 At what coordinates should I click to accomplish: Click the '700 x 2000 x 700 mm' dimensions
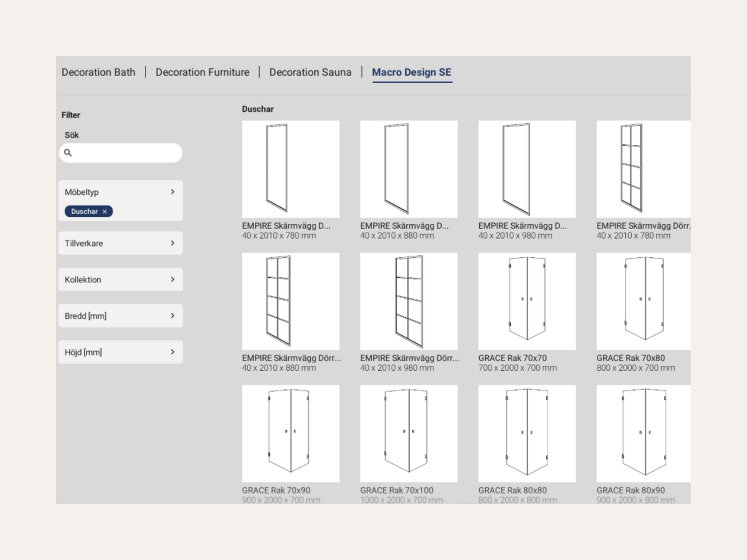pos(517,368)
